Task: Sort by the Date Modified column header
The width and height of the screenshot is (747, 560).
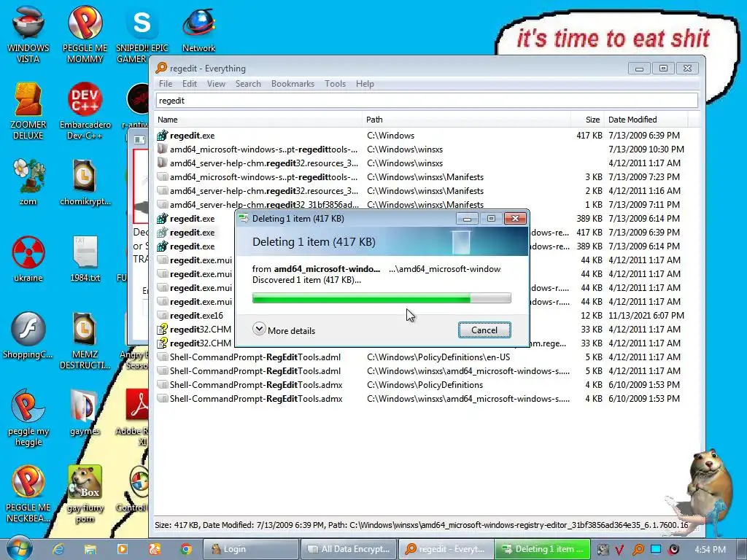Action: tap(646, 120)
